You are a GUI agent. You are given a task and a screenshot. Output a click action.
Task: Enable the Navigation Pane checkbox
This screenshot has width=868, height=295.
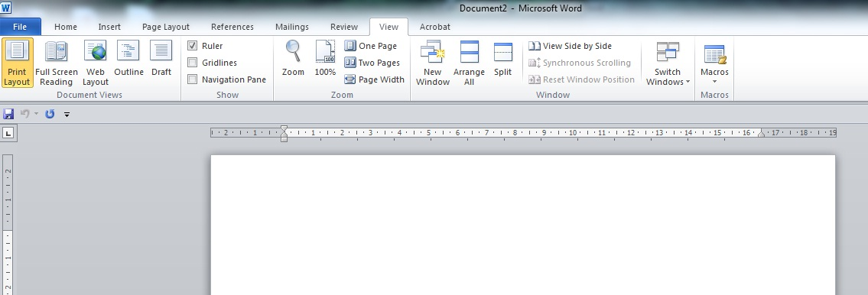pos(192,79)
